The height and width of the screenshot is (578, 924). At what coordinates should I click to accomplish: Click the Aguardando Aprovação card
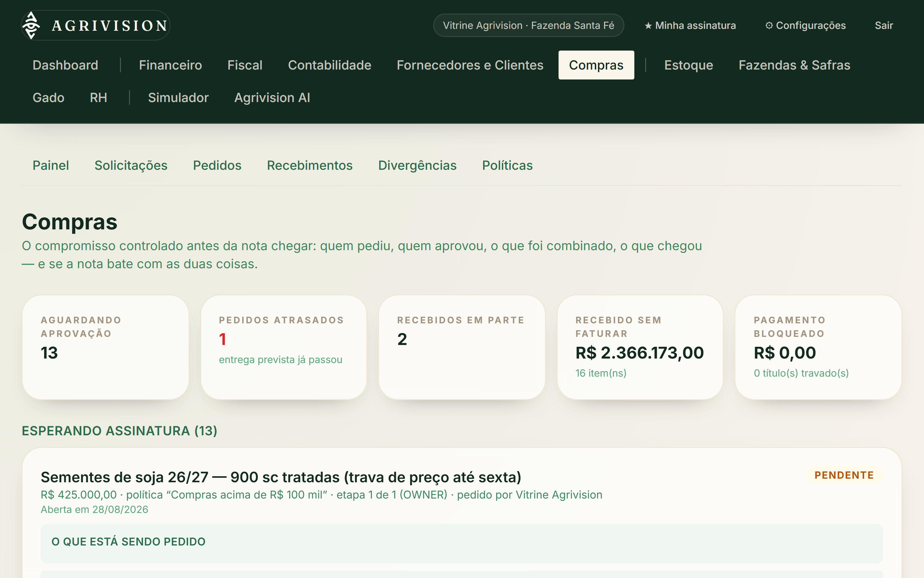click(105, 347)
